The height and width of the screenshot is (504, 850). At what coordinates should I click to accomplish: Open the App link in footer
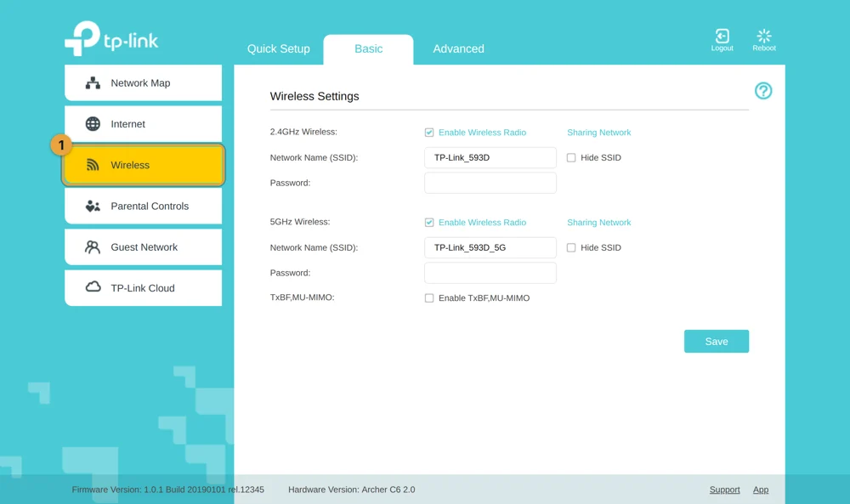click(761, 490)
